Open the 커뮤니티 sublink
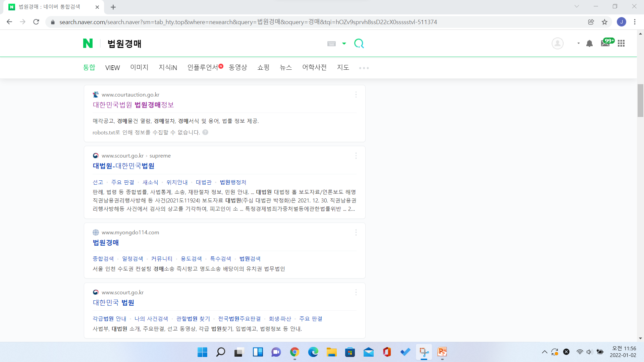This screenshot has height=362, width=644. [x=162, y=259]
